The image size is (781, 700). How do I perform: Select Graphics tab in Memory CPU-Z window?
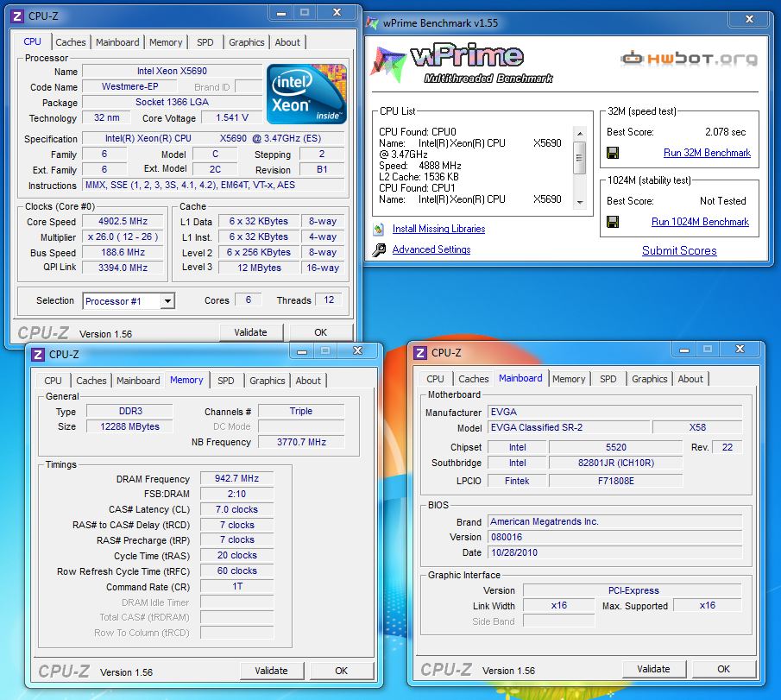tap(268, 381)
